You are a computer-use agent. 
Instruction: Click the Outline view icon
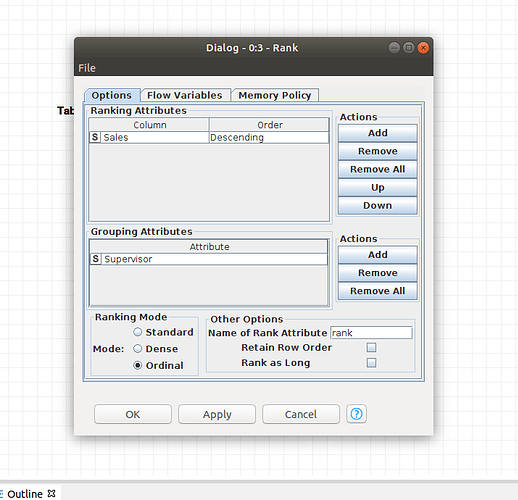2,494
